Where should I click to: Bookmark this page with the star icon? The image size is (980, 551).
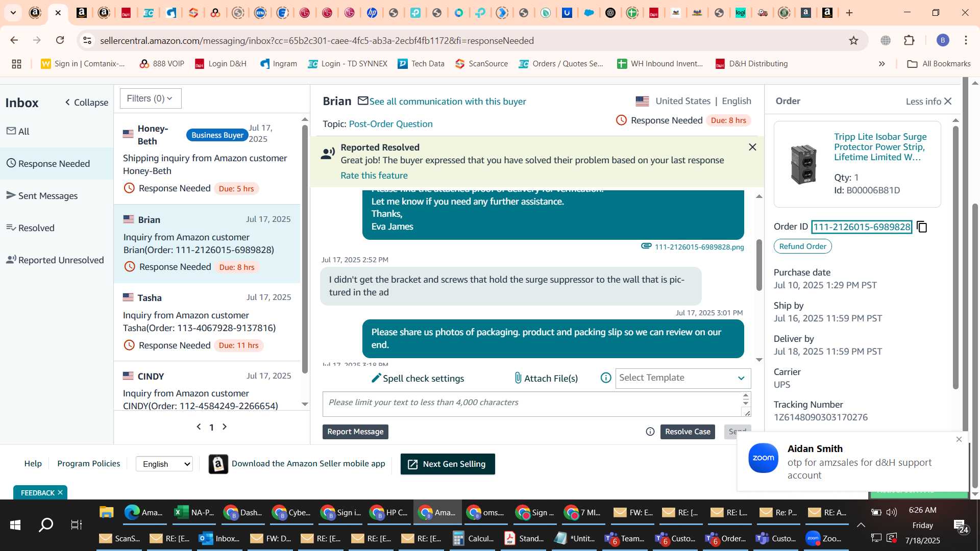tap(853, 40)
